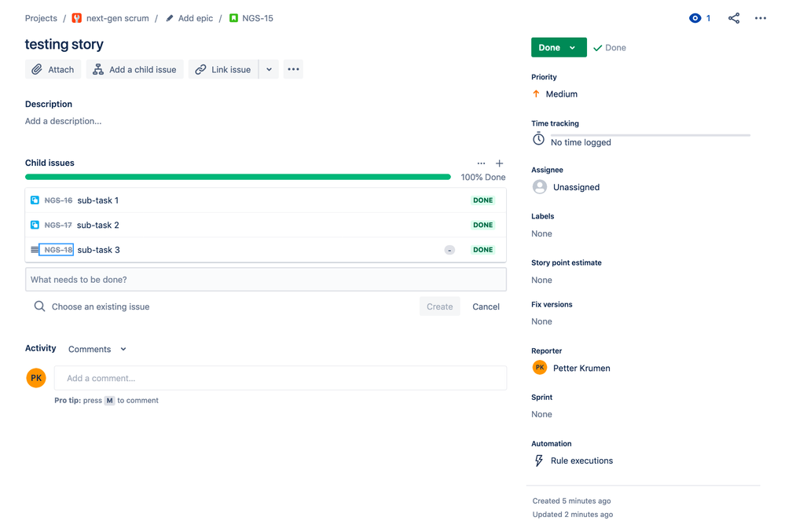Open the Fix versions None field
Image resolution: width=785 pixels, height=532 pixels.
[x=541, y=322]
